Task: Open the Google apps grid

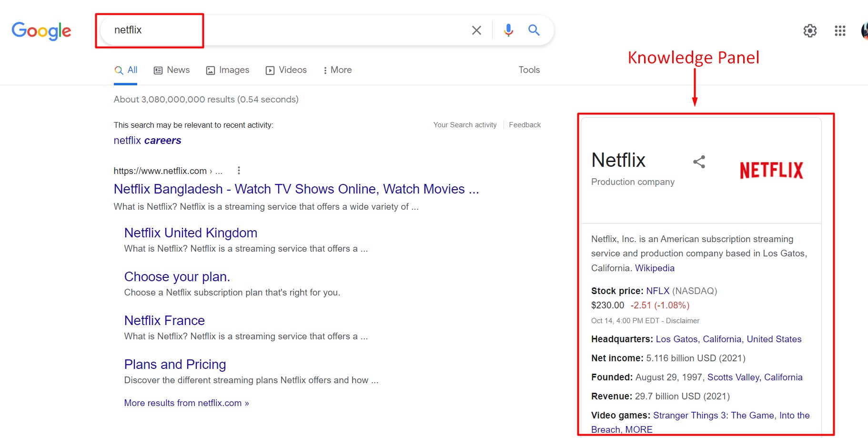Action: [840, 31]
